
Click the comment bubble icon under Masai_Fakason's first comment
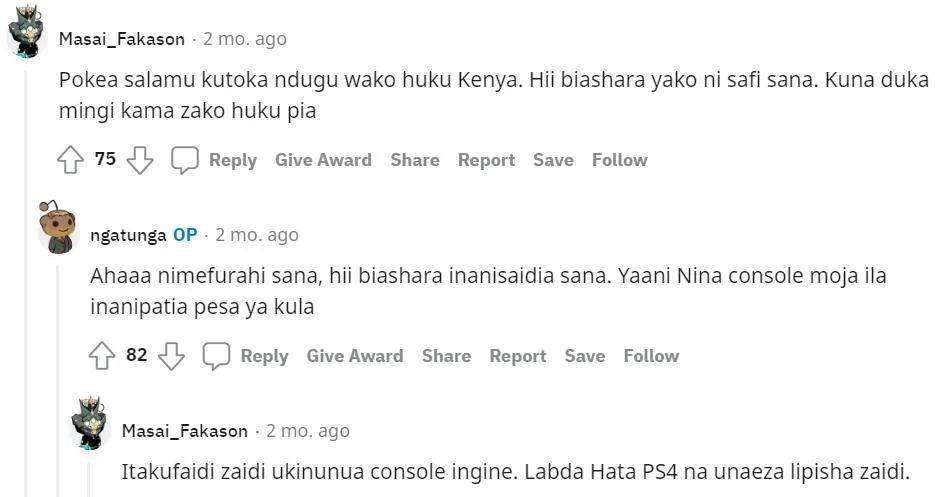coord(185,160)
